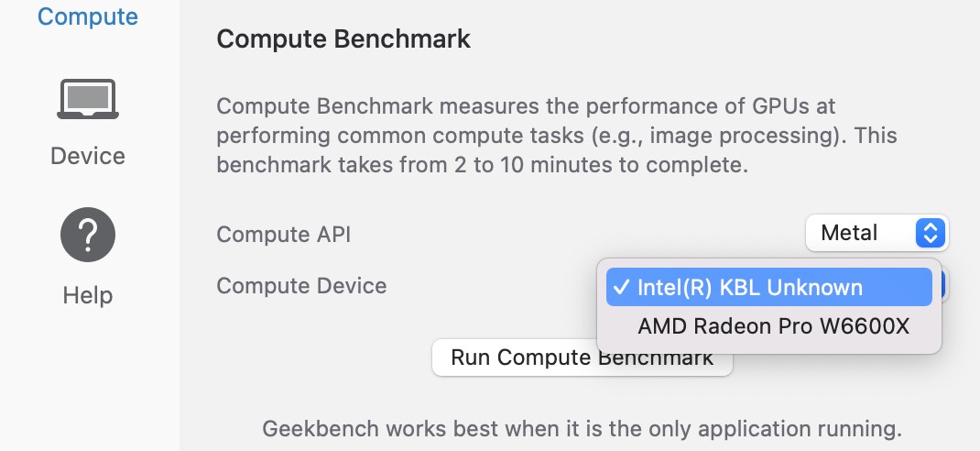This screenshot has height=451, width=980.
Task: Open the Compute API Metal dropdown
Action: (x=877, y=234)
